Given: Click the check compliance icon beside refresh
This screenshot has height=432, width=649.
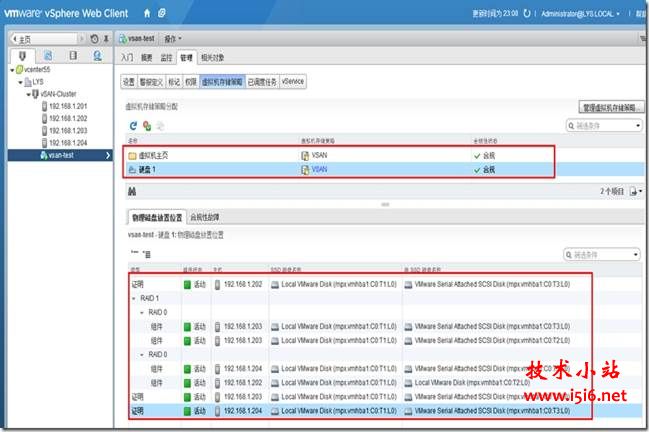Looking at the screenshot, I should click(x=147, y=126).
